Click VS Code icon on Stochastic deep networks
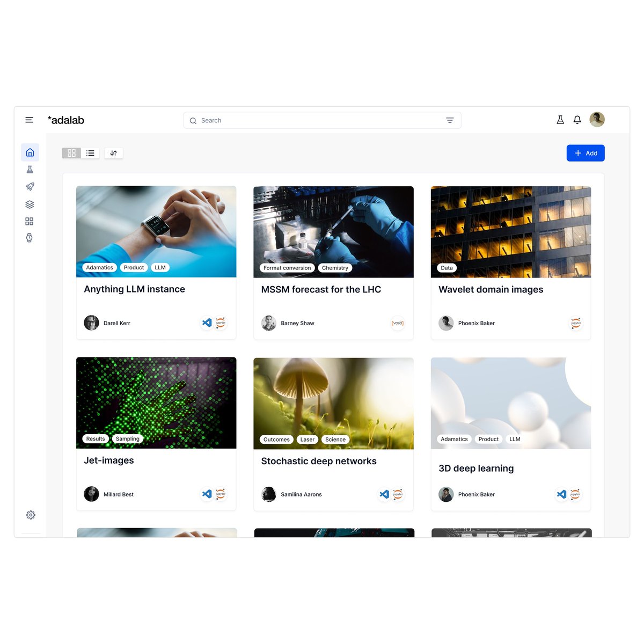 [x=384, y=494]
